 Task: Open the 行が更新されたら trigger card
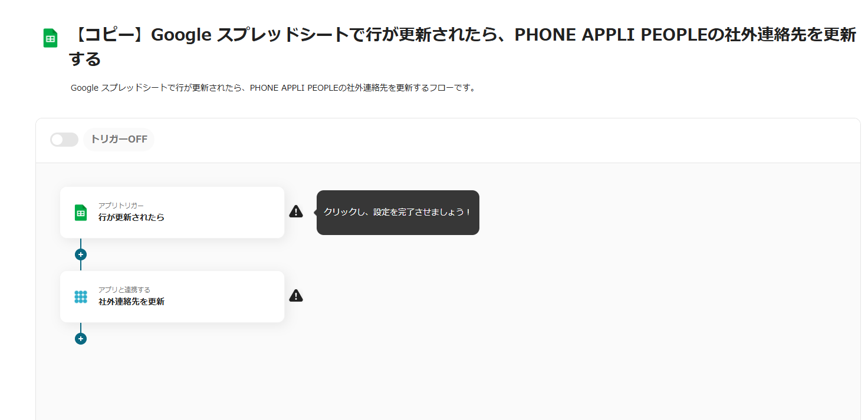[x=172, y=213]
